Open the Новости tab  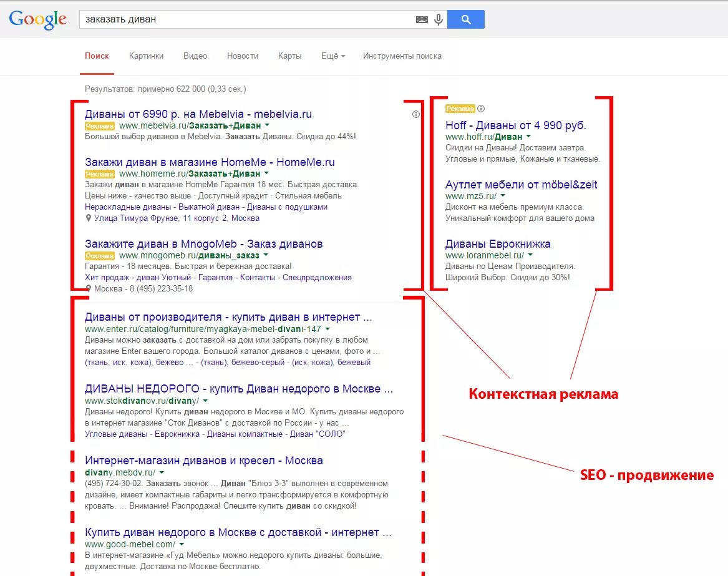[243, 56]
